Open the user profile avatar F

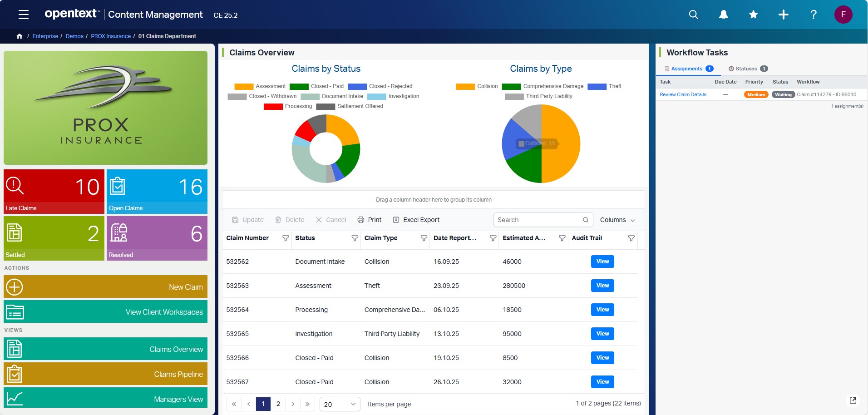843,15
